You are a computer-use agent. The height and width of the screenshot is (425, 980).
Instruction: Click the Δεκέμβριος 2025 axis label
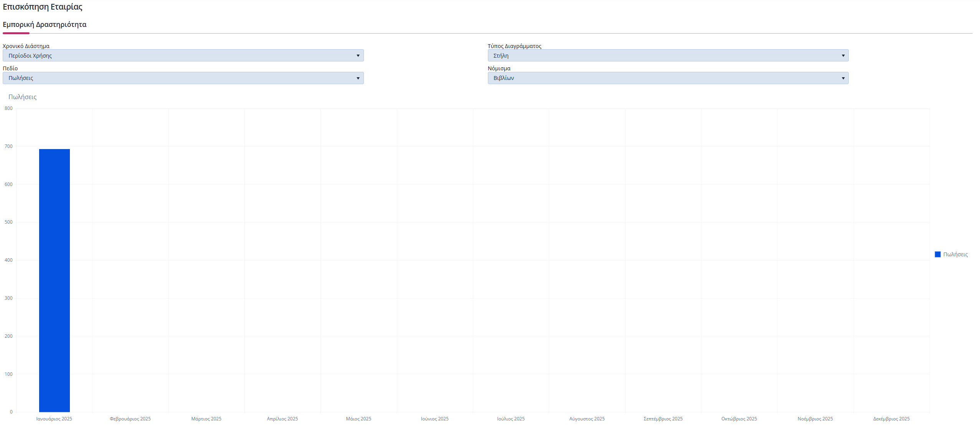pyautogui.click(x=891, y=419)
